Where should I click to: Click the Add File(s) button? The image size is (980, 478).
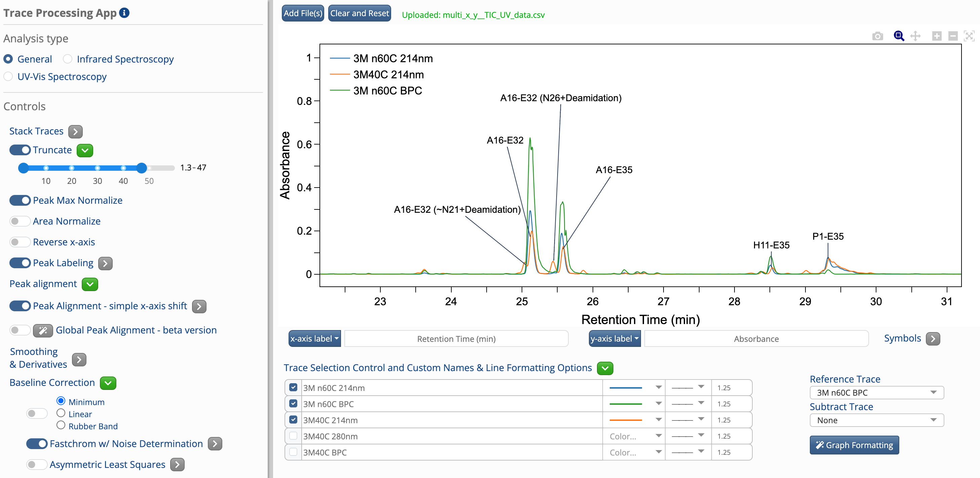pos(303,13)
